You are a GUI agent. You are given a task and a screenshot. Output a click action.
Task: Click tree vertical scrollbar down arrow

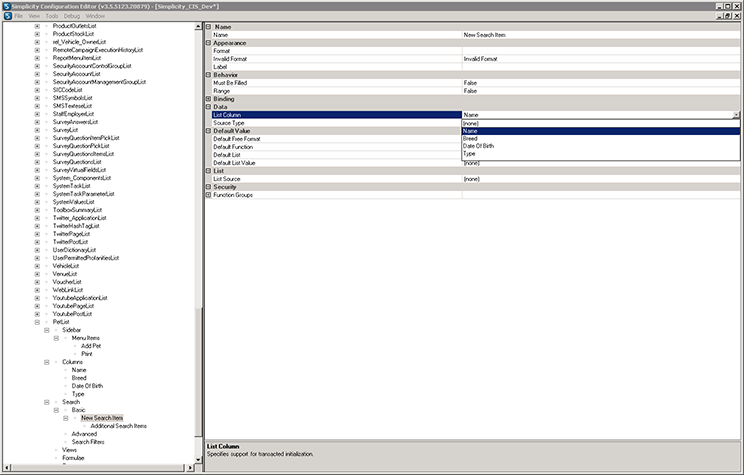point(198,459)
